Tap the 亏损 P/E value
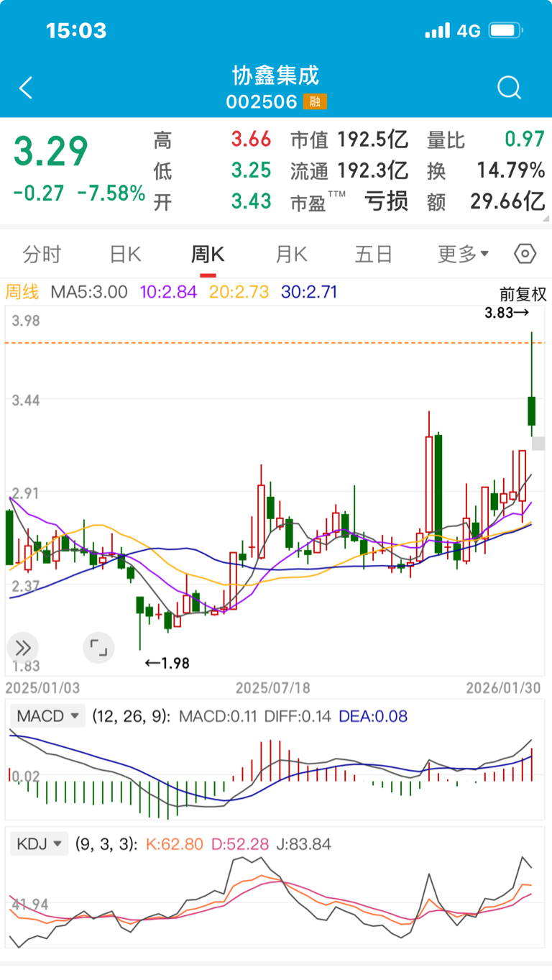 pos(387,201)
